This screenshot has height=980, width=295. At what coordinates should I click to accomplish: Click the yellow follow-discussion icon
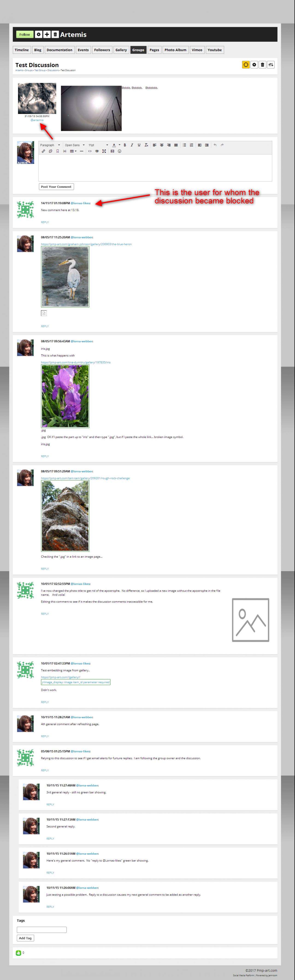pyautogui.click(x=246, y=65)
